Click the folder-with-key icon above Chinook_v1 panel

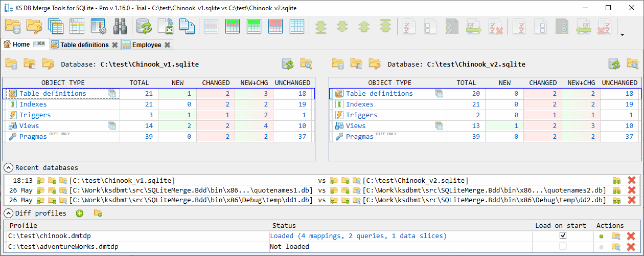point(48,64)
